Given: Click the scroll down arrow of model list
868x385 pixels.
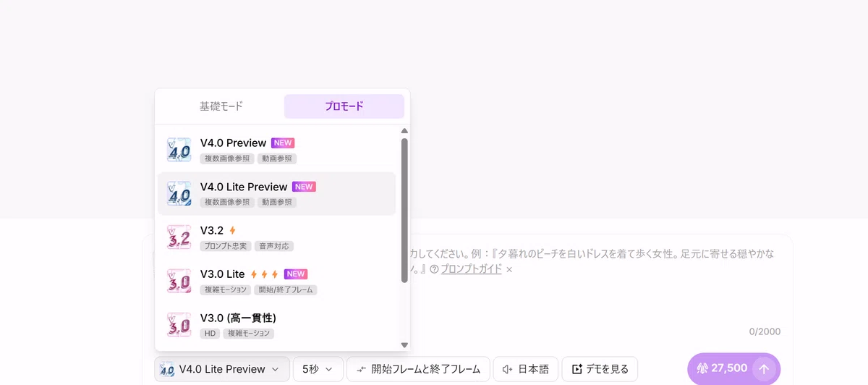Looking at the screenshot, I should [x=404, y=345].
